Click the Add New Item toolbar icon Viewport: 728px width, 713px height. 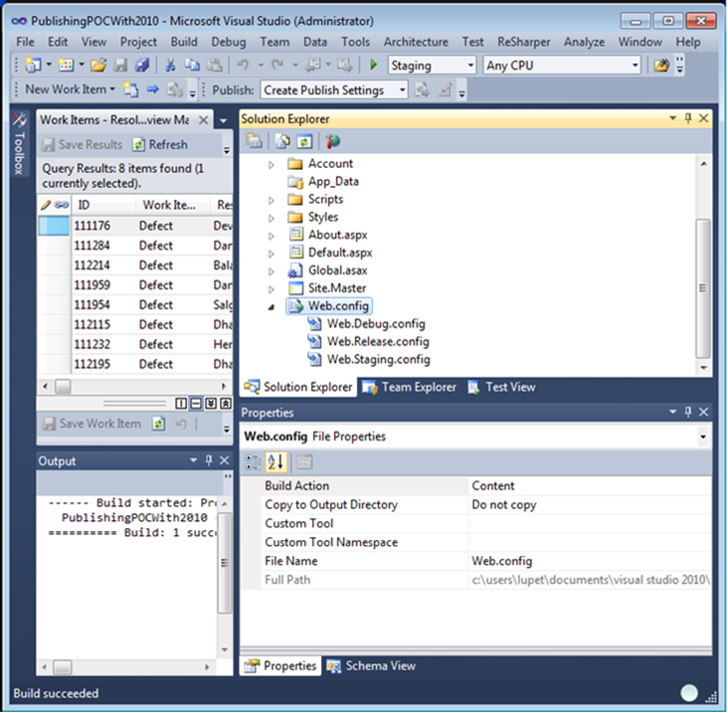tap(66, 65)
